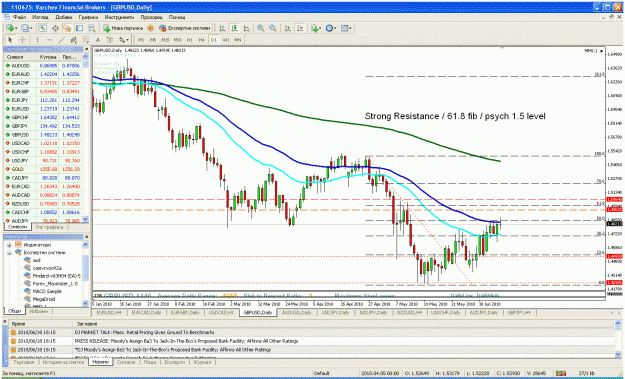Switch to EURUSD,H4 chart tab

pos(108,313)
